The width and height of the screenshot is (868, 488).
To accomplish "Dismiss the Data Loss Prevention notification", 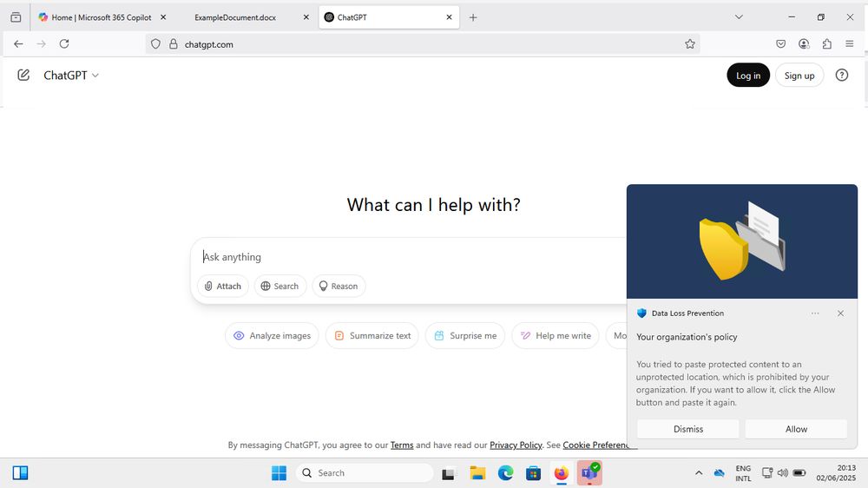I will click(x=688, y=429).
